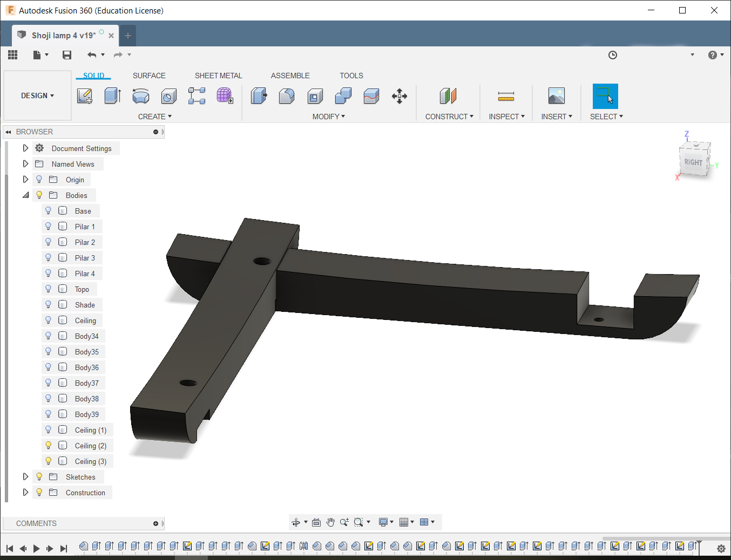The width and height of the screenshot is (731, 560).
Task: Hide the Construction folder
Action: (x=39, y=493)
